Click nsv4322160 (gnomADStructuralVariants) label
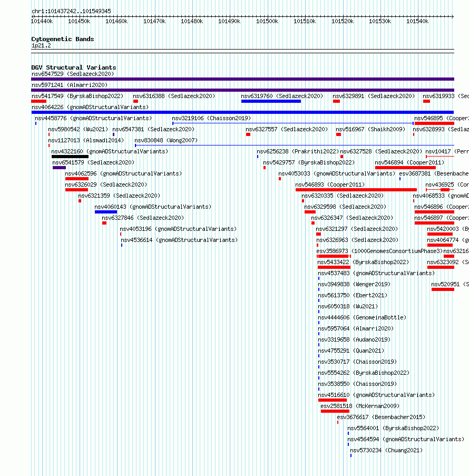Image resolution: width=469 pixels, height=476 pixels. [x=110, y=151]
